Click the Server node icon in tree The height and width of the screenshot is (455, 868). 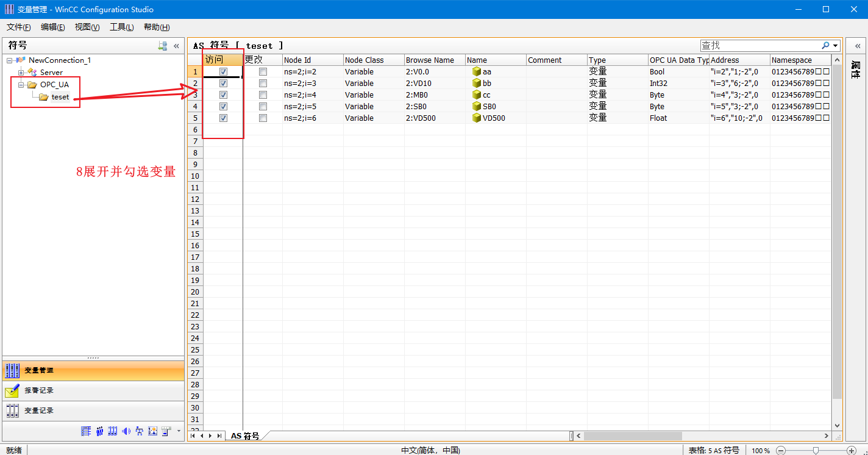coord(32,73)
